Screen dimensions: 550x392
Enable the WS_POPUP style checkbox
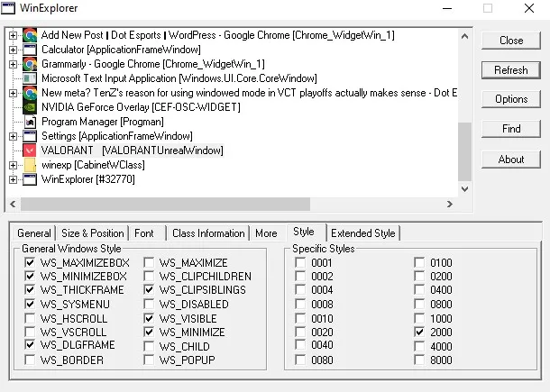point(149,360)
